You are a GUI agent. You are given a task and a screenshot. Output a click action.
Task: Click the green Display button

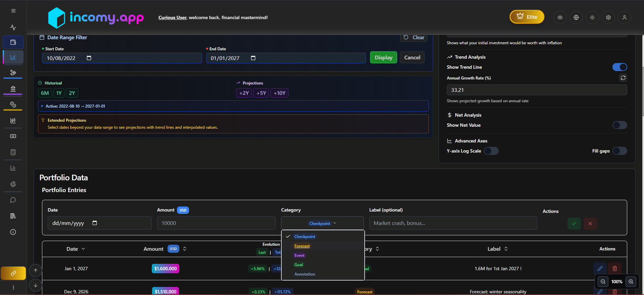pyautogui.click(x=383, y=57)
